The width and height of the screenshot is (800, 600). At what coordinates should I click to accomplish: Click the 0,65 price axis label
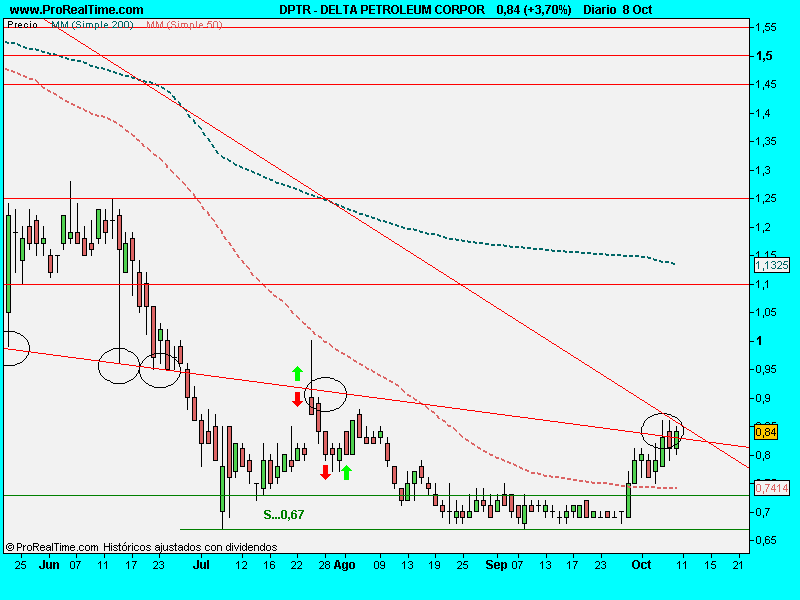(766, 540)
